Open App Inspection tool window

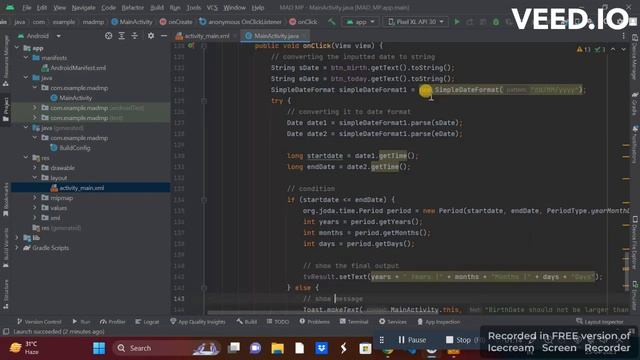click(438, 322)
